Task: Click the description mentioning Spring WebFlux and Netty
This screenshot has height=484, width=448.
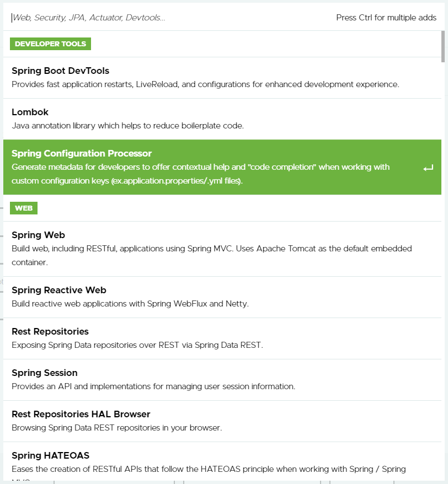Action: [x=130, y=304]
